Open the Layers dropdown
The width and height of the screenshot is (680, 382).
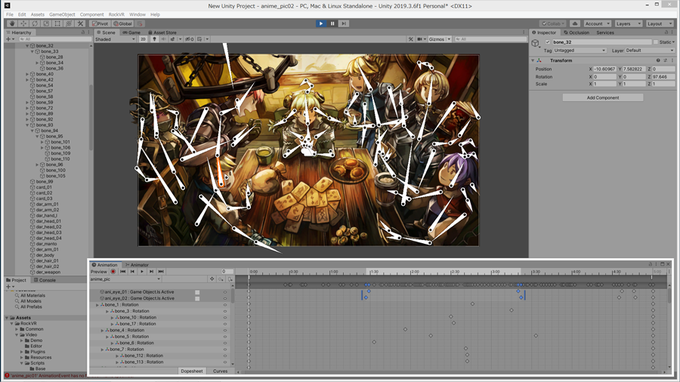click(628, 23)
